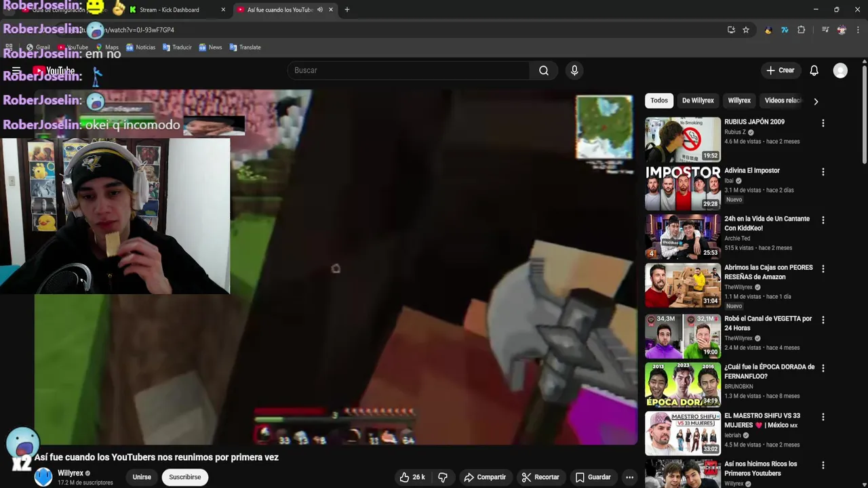Open Chrome three-dot menu
Image resolution: width=868 pixels, height=488 pixels.
coord(858,30)
